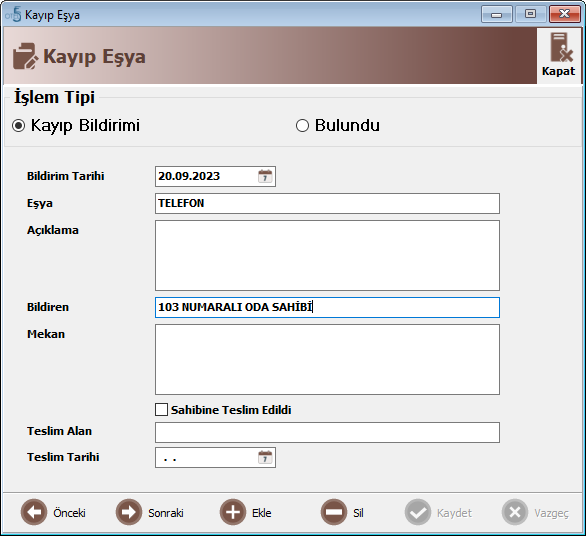Check the Sahibine Teslim Edildi checkbox
Screen dimensions: 586x536
161,410
